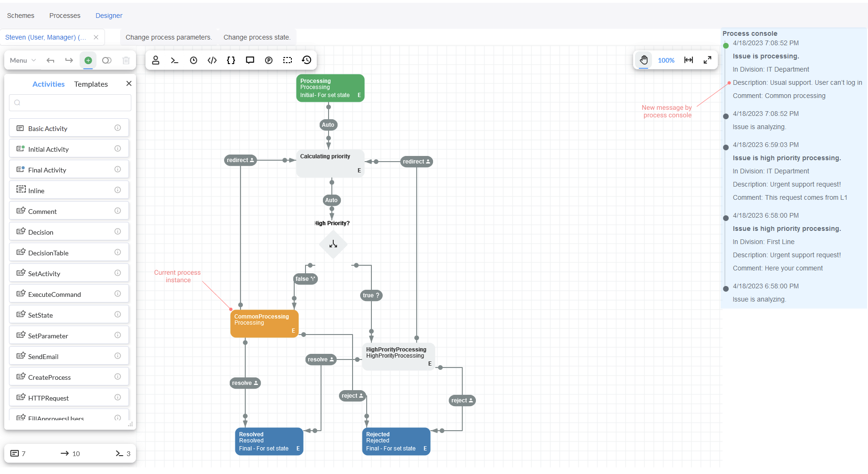The image size is (868, 474).
Task: Click the fullscreen expand icon
Action: (707, 60)
